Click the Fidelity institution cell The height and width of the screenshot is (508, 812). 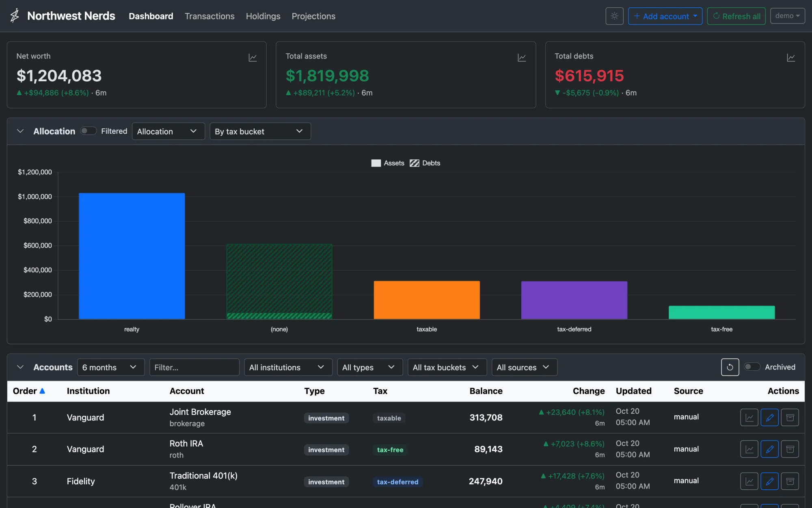tap(81, 481)
